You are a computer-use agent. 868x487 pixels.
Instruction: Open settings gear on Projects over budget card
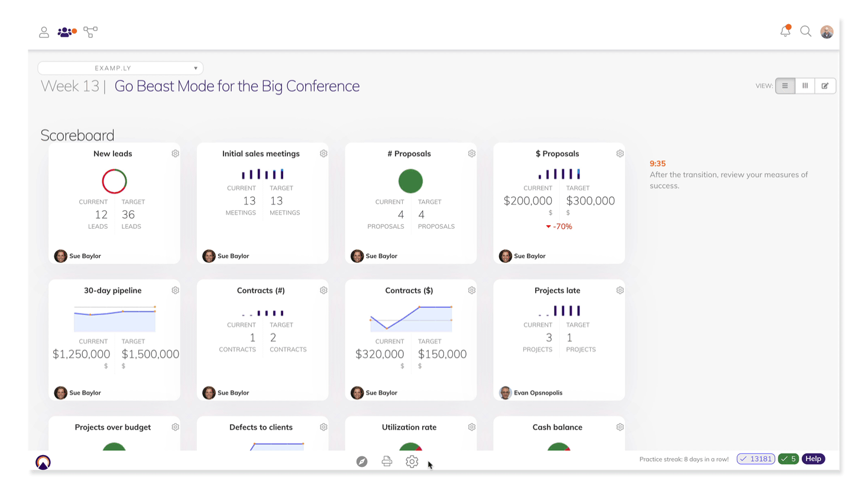[176, 427]
